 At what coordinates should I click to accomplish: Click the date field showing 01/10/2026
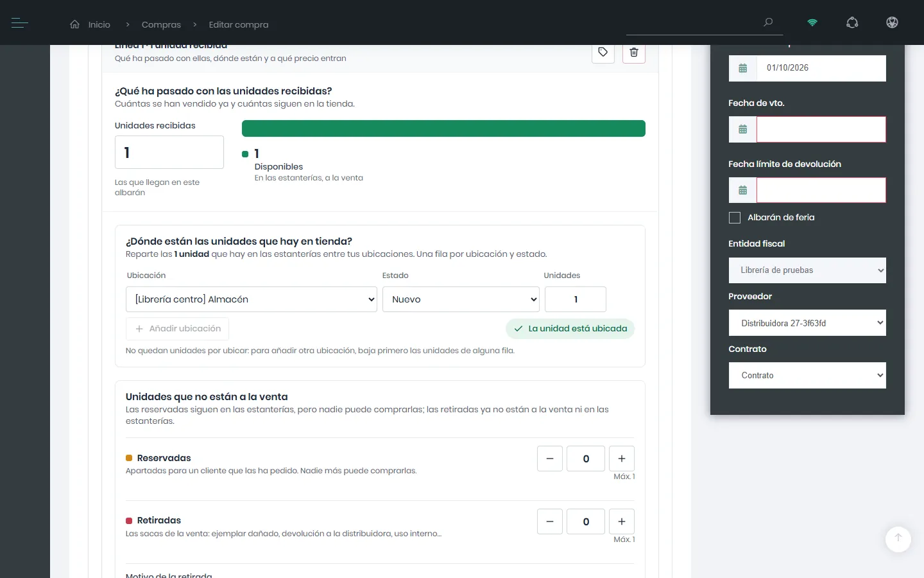[x=821, y=68]
